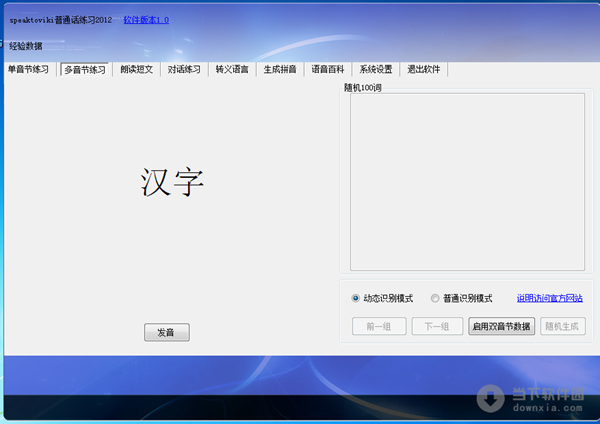
Task: Click the 前一组 button
Action: (x=378, y=326)
